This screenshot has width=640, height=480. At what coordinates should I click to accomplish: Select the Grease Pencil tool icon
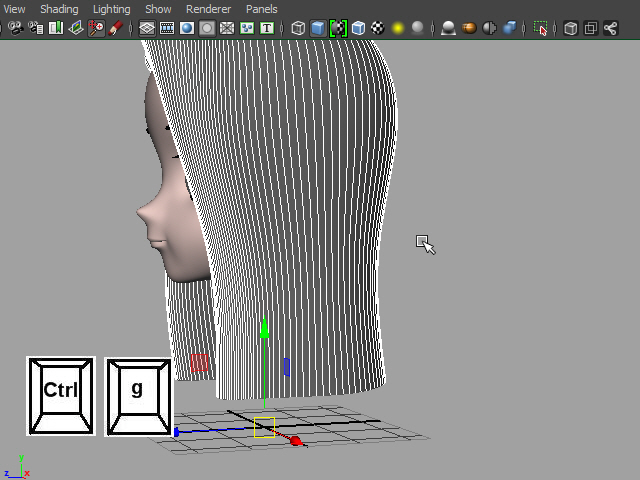(x=116, y=29)
